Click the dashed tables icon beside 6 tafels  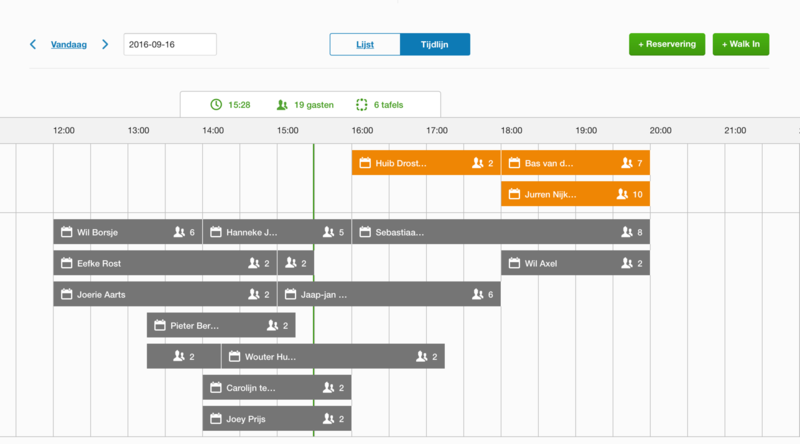(362, 105)
